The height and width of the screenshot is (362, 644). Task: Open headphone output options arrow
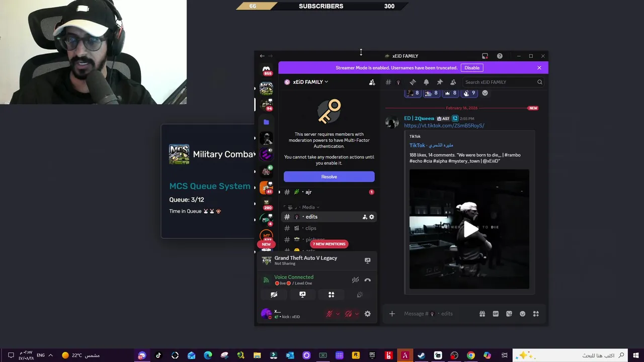coord(357,314)
